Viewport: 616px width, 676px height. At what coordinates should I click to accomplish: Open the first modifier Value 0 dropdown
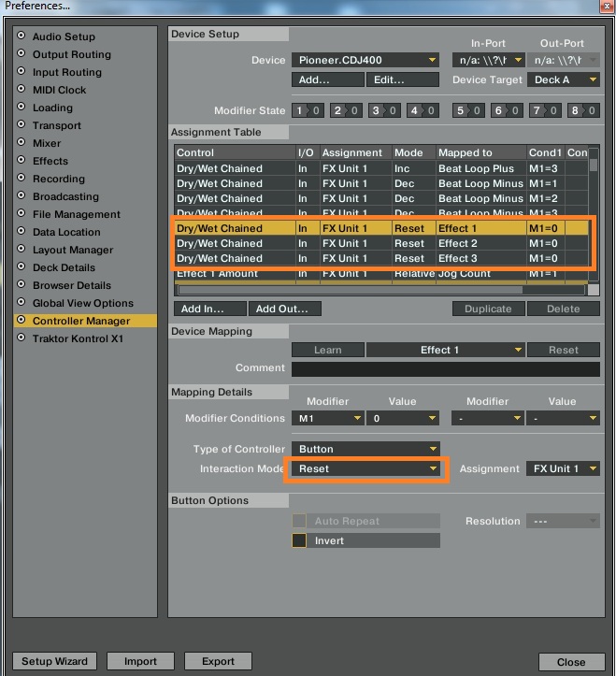tap(403, 418)
